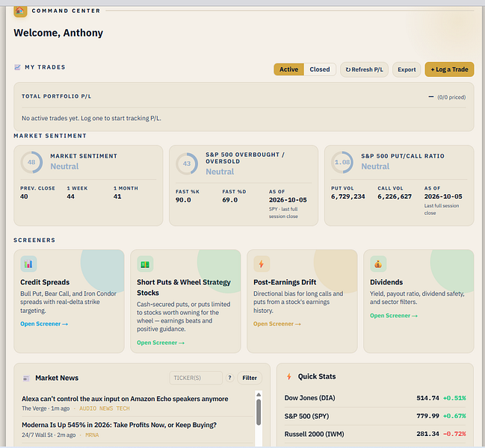This screenshot has height=448, width=485.
Task: Click the Quick Stats lightning icon
Action: click(289, 376)
